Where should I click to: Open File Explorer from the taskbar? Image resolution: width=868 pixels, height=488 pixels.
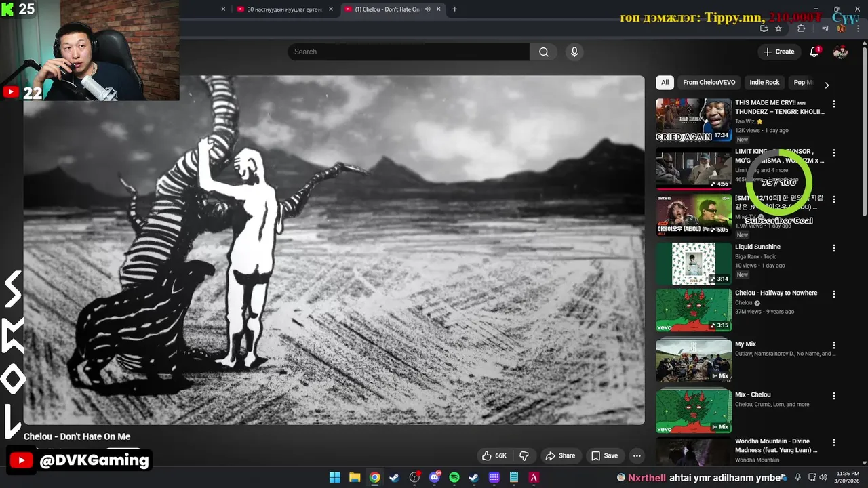[355, 477]
